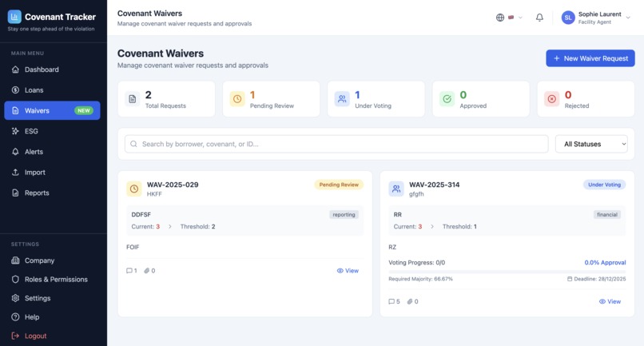This screenshot has height=346, width=644.
Task: Click the deadline calendar icon
Action: tap(570, 279)
